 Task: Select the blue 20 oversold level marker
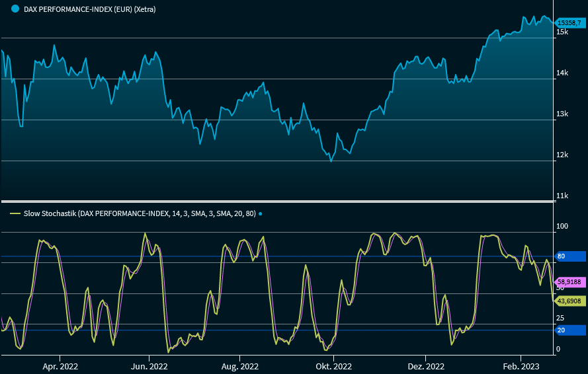[x=569, y=330]
